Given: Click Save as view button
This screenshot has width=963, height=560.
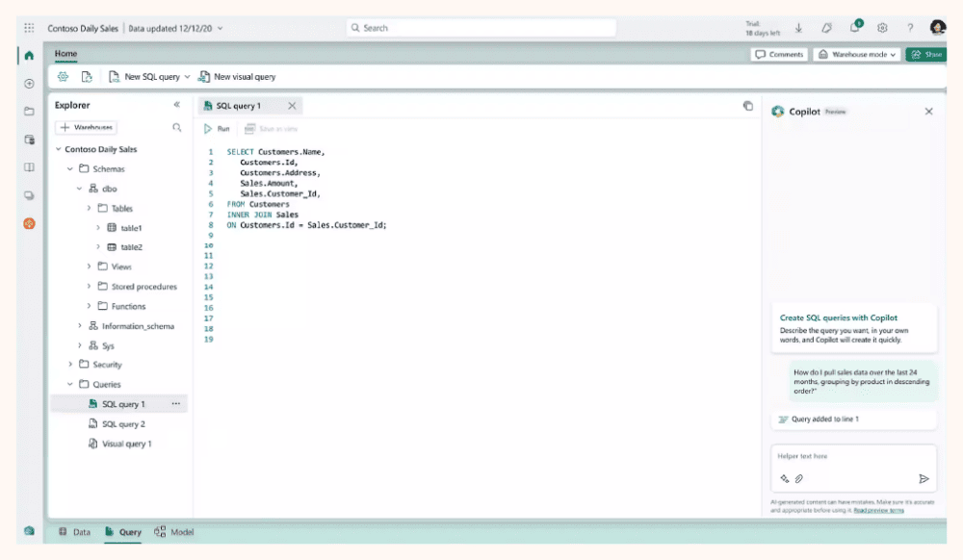Looking at the screenshot, I should coord(271,129).
